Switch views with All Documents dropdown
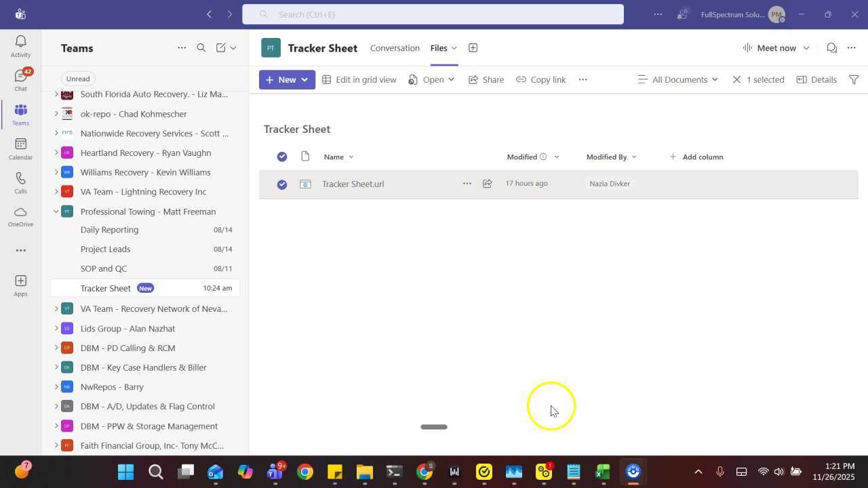 point(678,80)
